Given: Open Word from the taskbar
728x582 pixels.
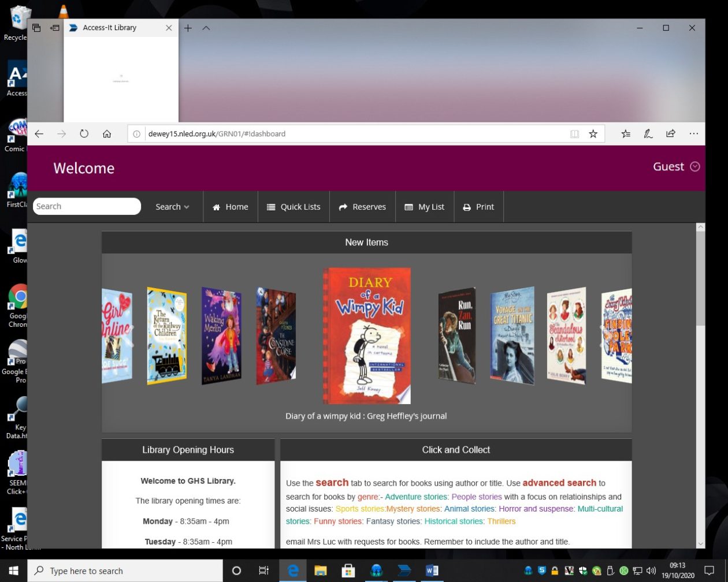Looking at the screenshot, I should point(432,570).
